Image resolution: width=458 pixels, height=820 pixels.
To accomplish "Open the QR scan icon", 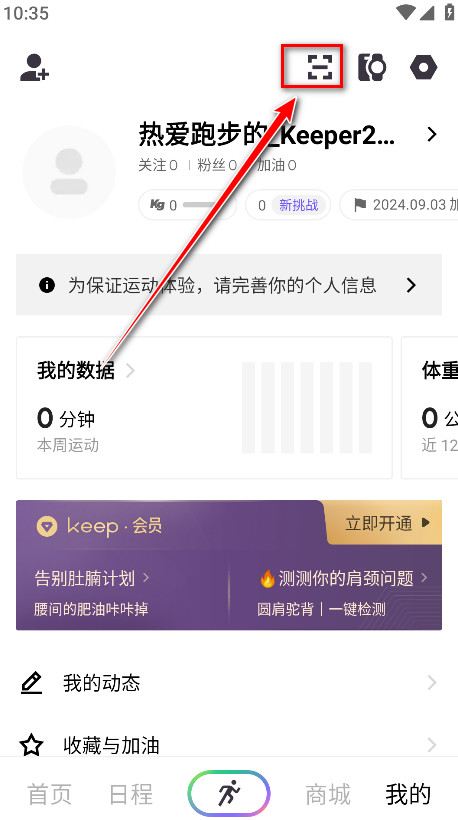I will tap(319, 66).
